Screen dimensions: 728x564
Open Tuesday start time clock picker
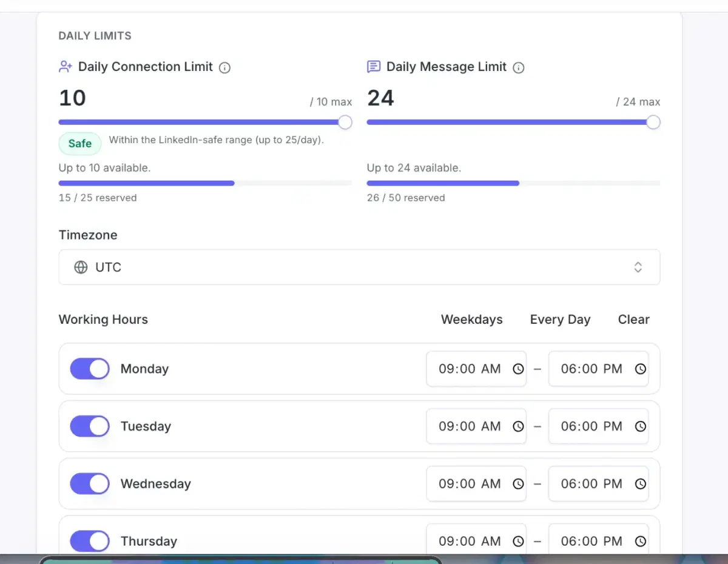[x=518, y=426]
